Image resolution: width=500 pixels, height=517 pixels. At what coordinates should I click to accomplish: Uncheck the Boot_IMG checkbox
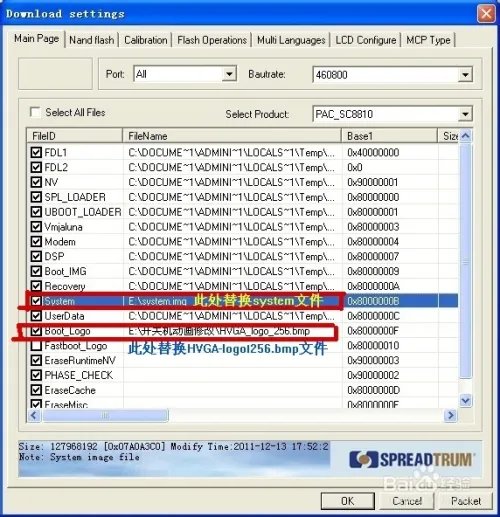click(36, 271)
